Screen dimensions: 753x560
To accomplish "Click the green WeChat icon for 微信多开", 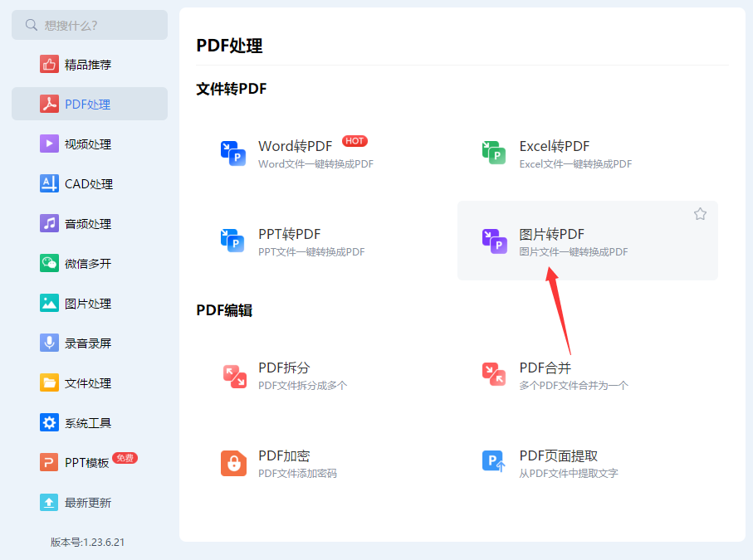I will [49, 264].
